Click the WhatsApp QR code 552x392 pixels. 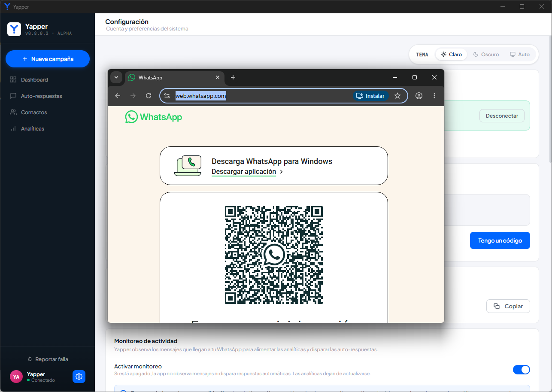pos(274,255)
